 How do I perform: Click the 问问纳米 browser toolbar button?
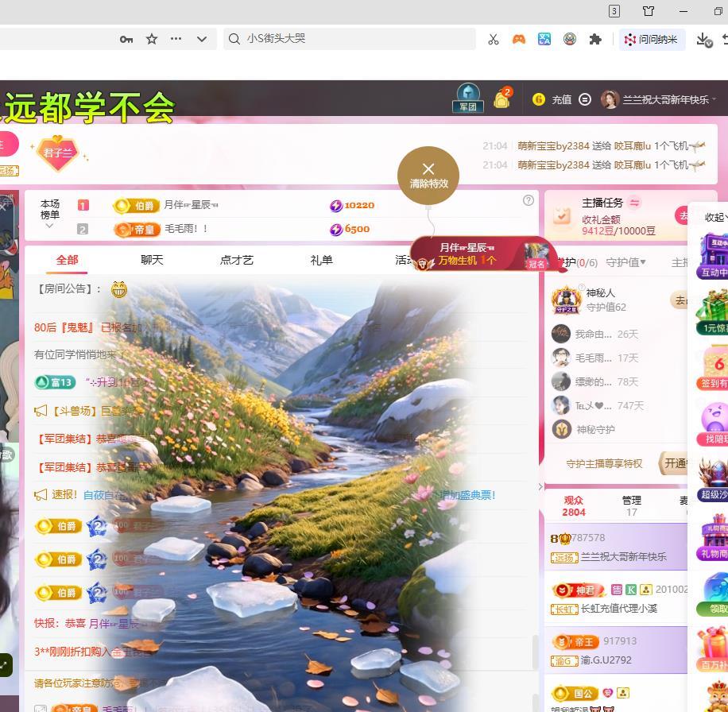tap(652, 39)
